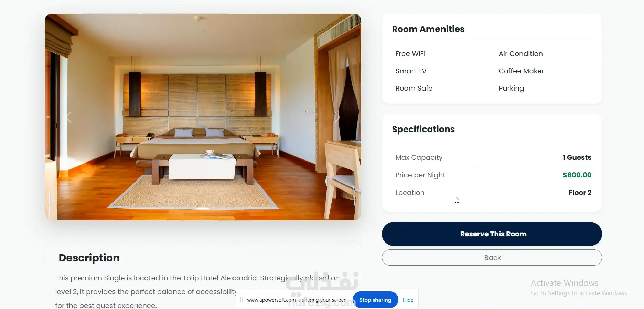Viewport: 644px width, 309px height.
Task: Click the Floor 2 location value
Action: 580,193
